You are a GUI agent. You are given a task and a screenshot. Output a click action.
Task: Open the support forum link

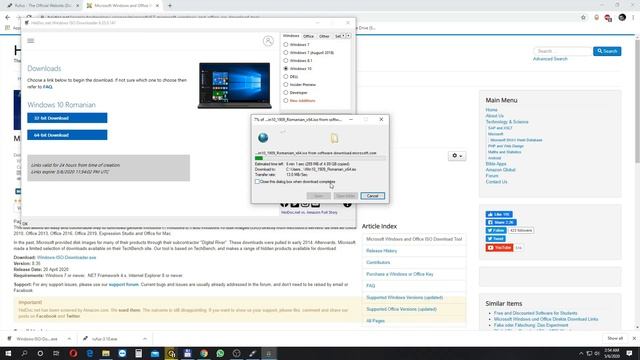coord(124,284)
